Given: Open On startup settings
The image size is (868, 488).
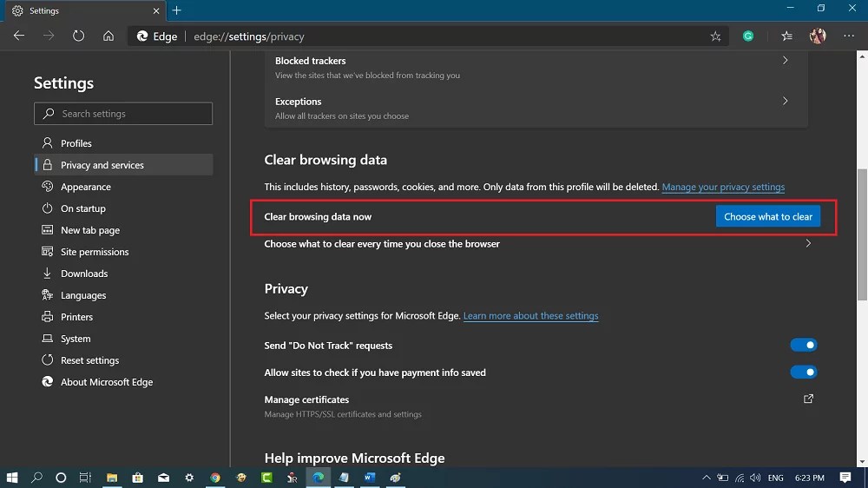Looking at the screenshot, I should click(x=123, y=208).
